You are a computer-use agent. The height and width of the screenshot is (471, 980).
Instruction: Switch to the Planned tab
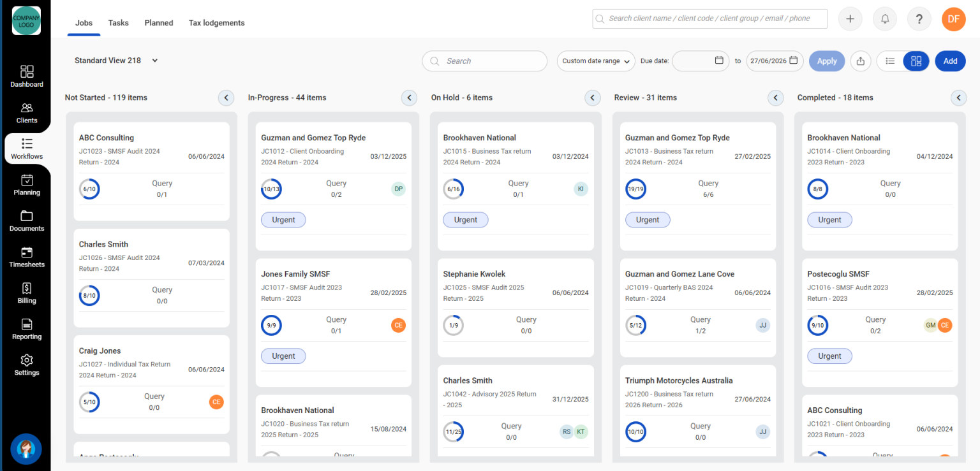pyautogui.click(x=159, y=23)
